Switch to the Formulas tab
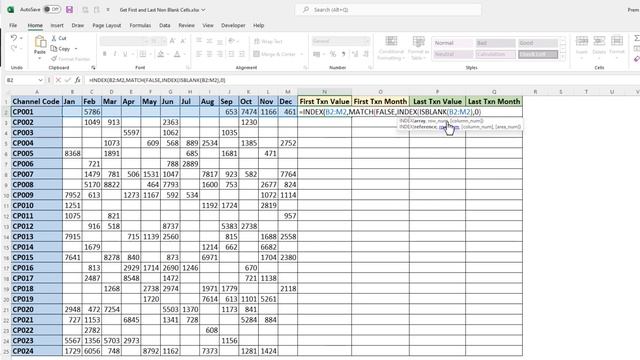 point(140,25)
